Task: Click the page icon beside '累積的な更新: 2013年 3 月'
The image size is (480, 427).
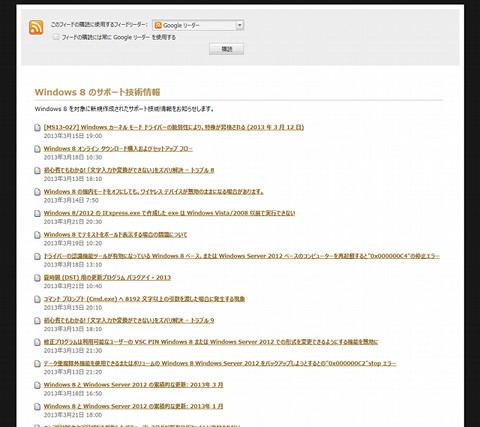Action: point(37,385)
